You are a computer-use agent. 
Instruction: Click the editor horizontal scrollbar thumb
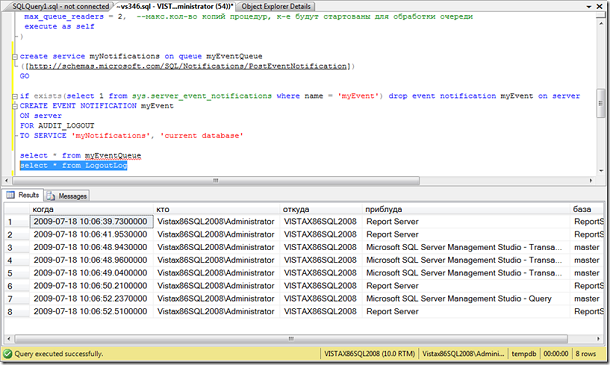click(x=216, y=181)
